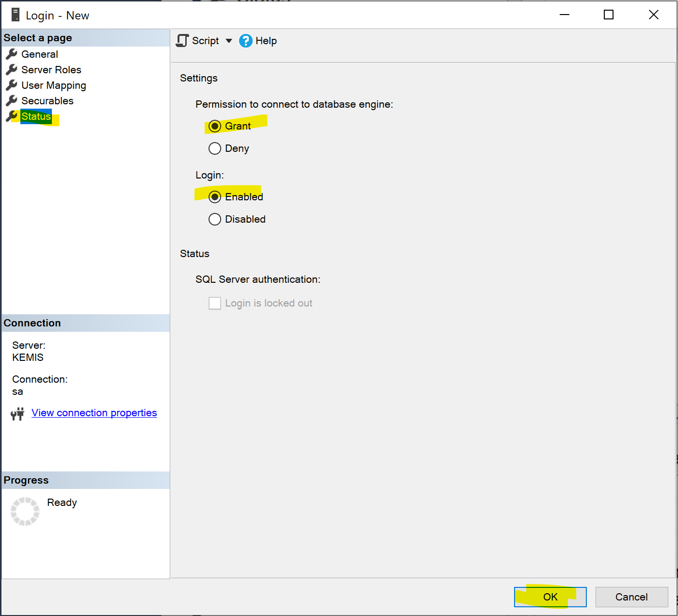Click the connection properties plug icon
678x616 pixels.
[x=17, y=414]
